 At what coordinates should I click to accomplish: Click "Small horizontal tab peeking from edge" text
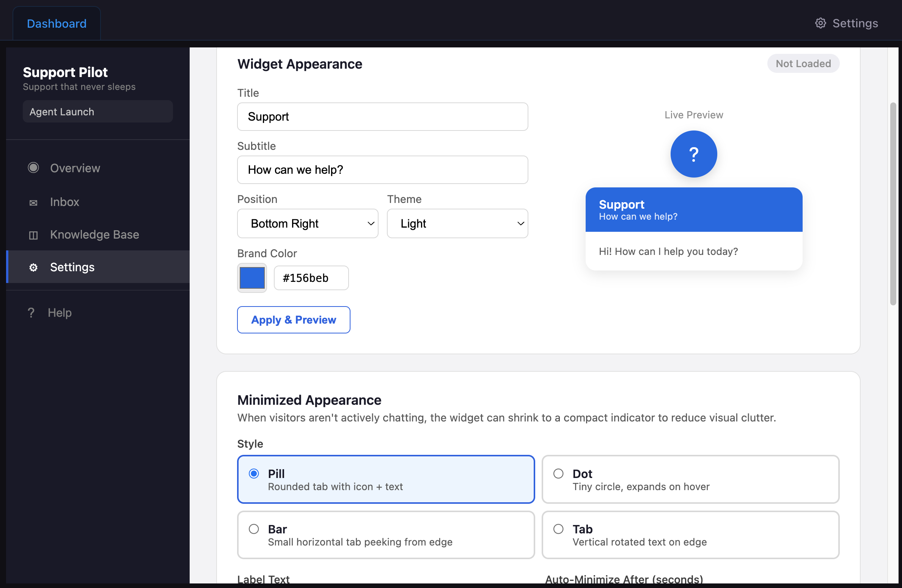(360, 542)
